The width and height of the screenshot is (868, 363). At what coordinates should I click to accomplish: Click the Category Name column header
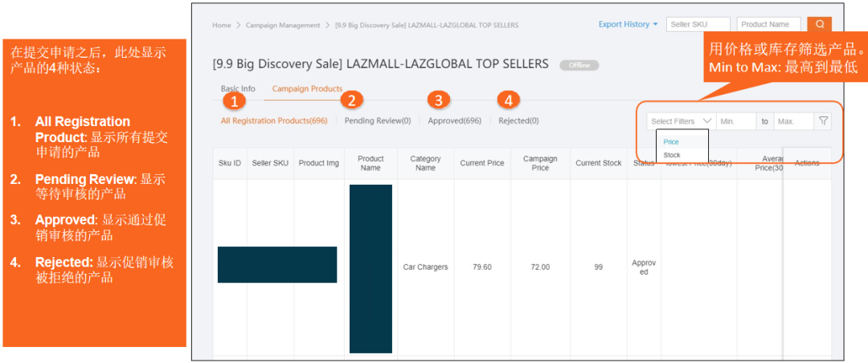pos(425,163)
